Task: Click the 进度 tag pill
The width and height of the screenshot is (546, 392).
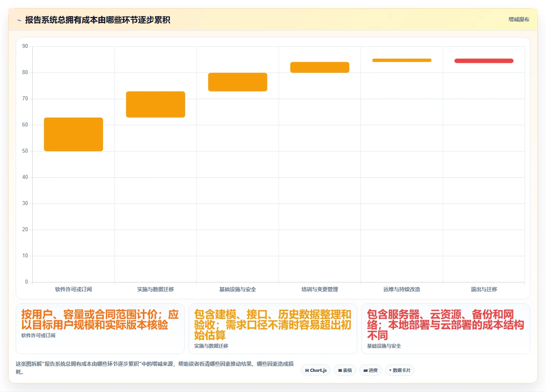Action: (371, 370)
